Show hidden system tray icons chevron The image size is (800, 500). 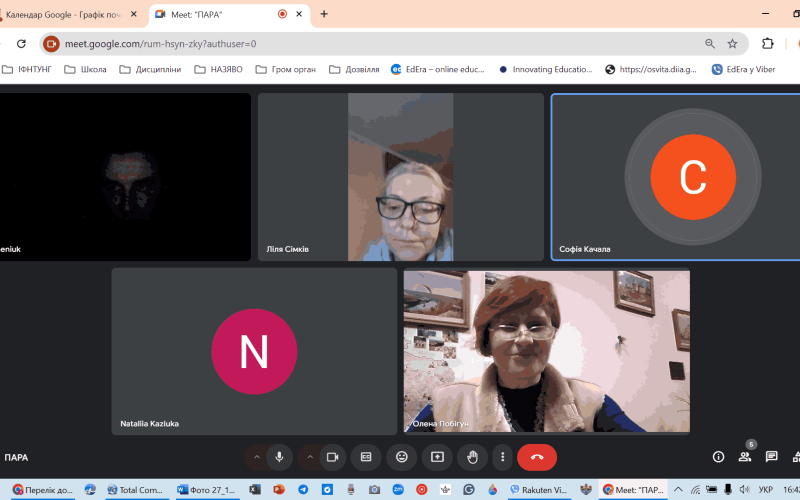678,490
